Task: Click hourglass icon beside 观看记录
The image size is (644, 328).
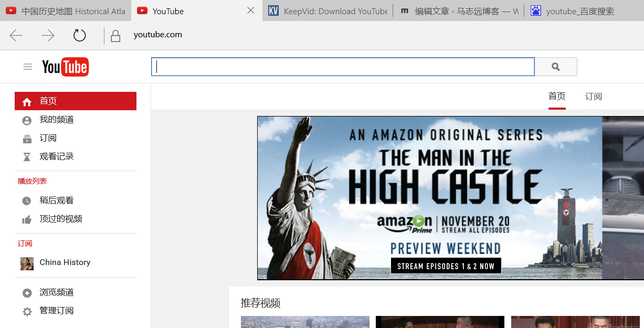Action: click(x=27, y=157)
